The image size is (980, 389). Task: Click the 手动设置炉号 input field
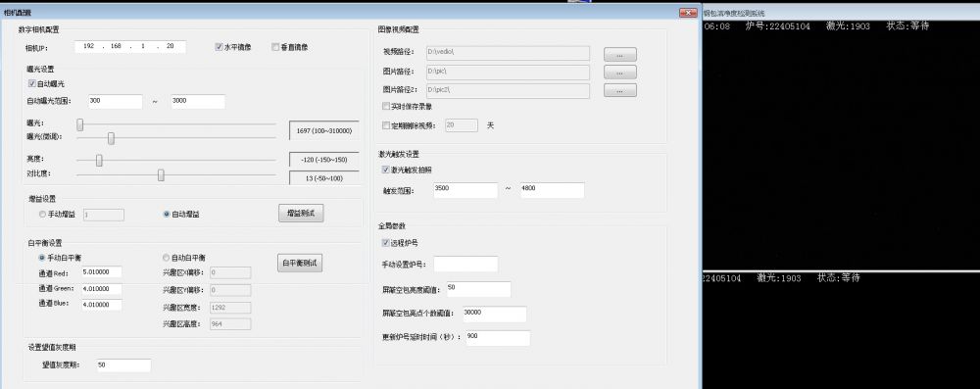click(x=465, y=264)
